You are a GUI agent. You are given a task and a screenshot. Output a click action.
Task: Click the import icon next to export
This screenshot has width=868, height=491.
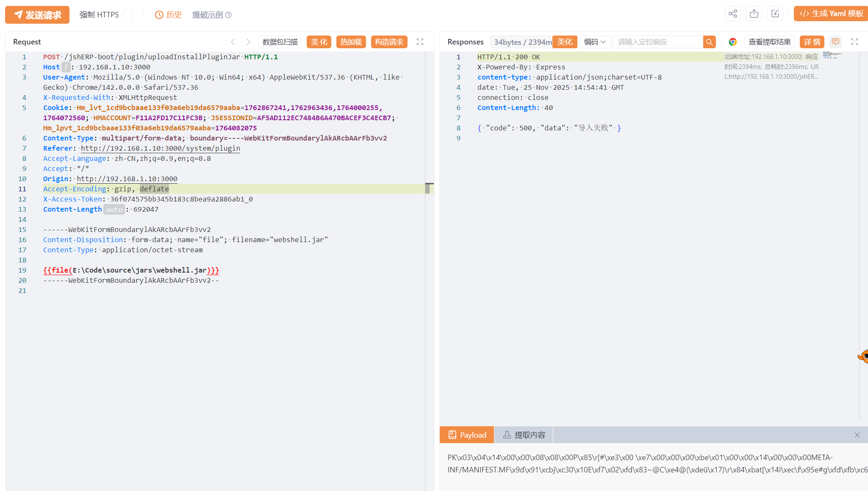(x=775, y=14)
